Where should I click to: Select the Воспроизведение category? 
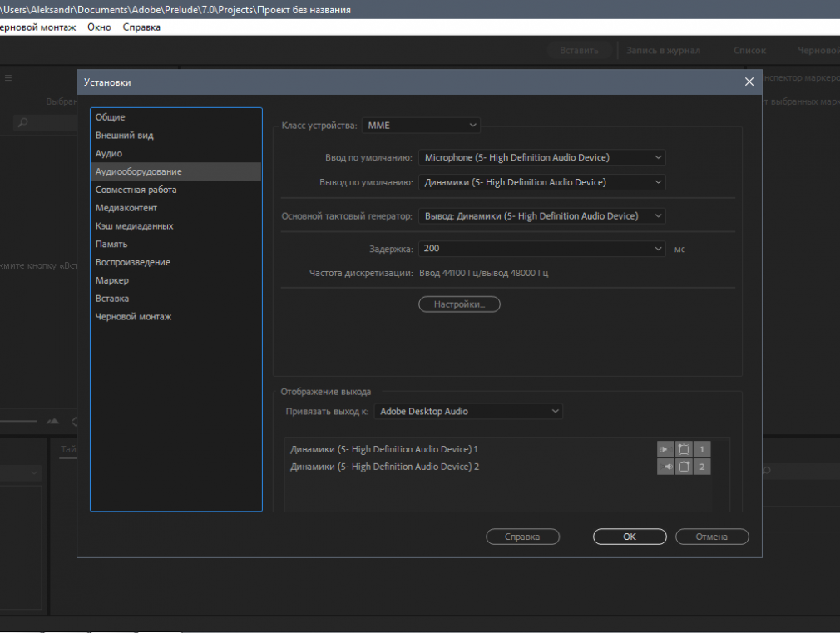coord(175,262)
